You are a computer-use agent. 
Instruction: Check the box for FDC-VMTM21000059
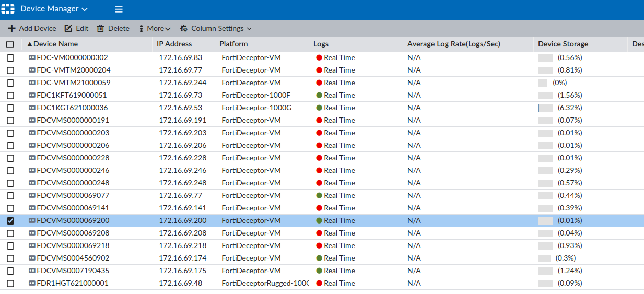pyautogui.click(x=10, y=83)
